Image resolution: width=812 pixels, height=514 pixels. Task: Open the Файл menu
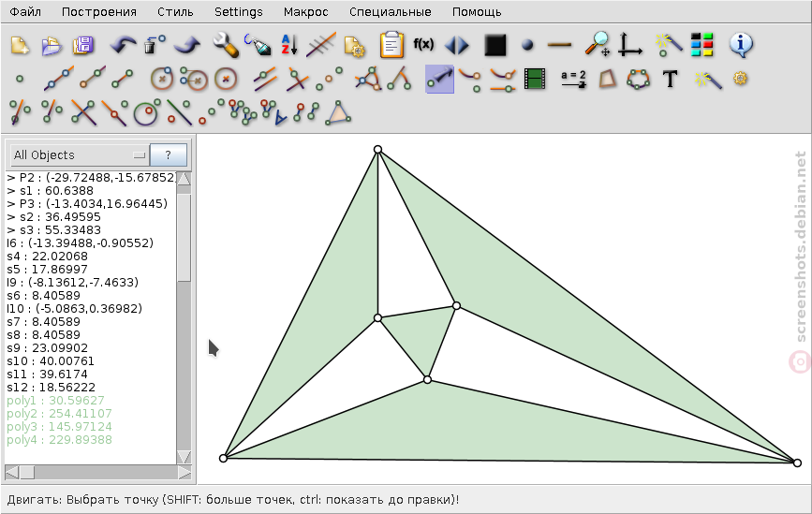click(x=25, y=11)
